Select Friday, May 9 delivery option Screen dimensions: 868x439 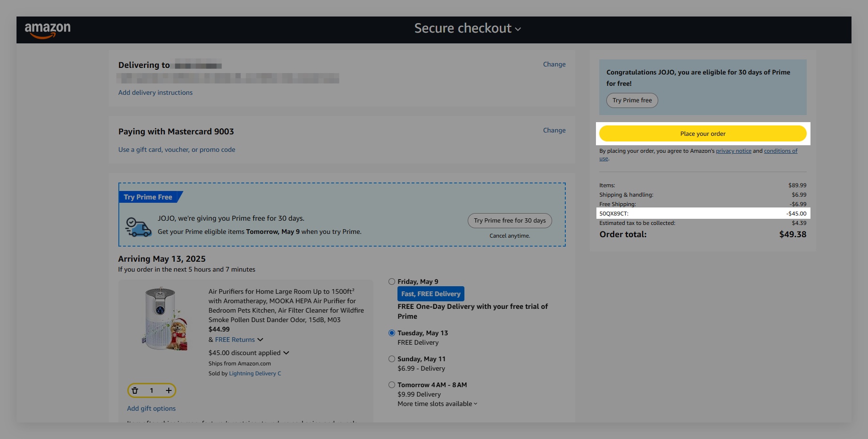point(392,282)
